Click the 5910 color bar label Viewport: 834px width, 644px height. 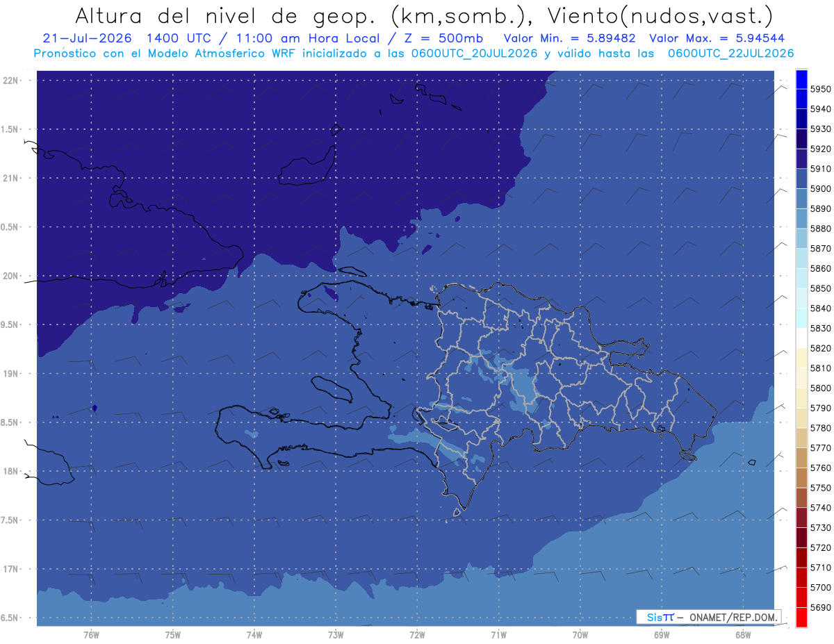[x=820, y=169]
